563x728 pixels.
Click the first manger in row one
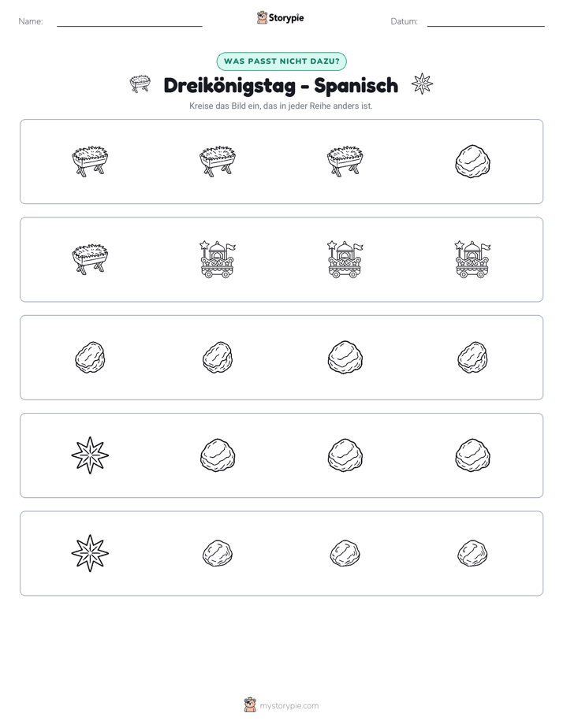[90, 161]
